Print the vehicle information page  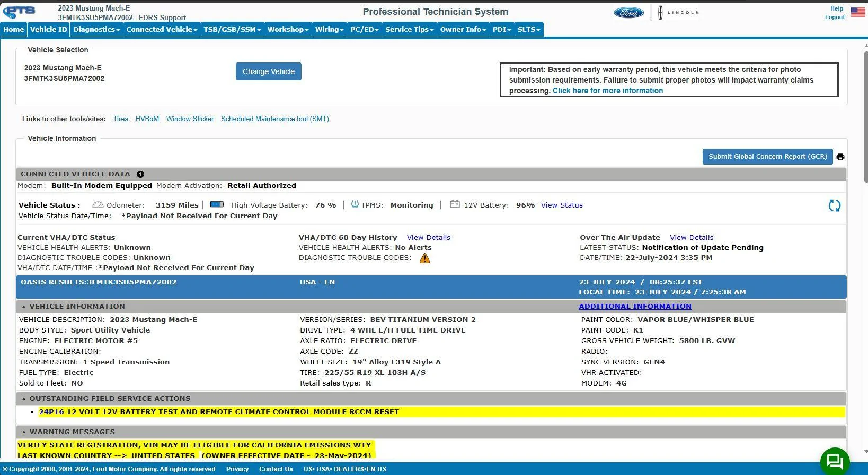[x=840, y=157]
